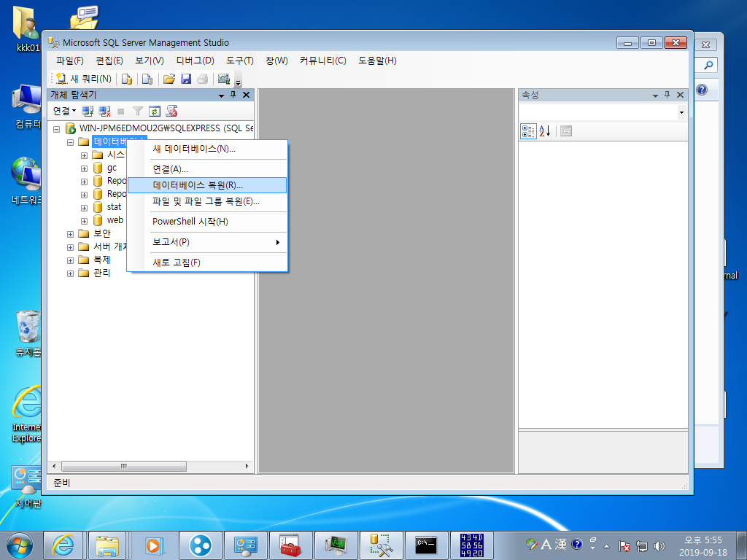Expand the stat database node

85,208
